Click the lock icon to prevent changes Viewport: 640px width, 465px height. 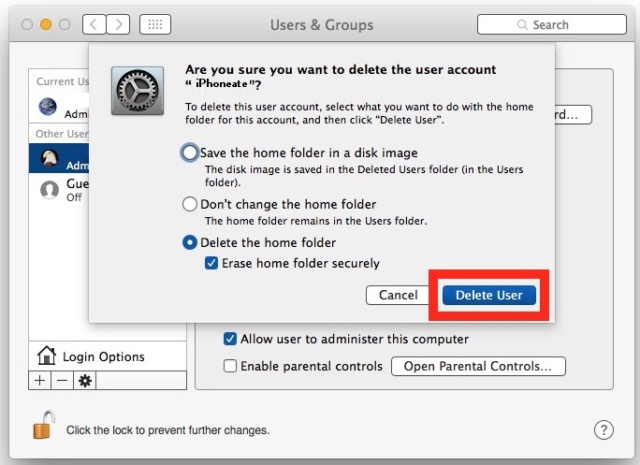coord(44,425)
